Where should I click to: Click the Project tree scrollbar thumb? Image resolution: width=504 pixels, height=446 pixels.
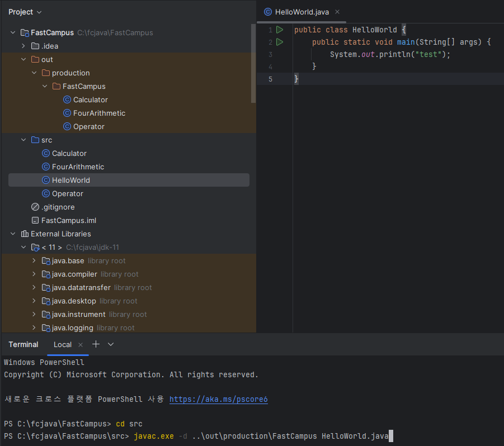pyautogui.click(x=253, y=64)
